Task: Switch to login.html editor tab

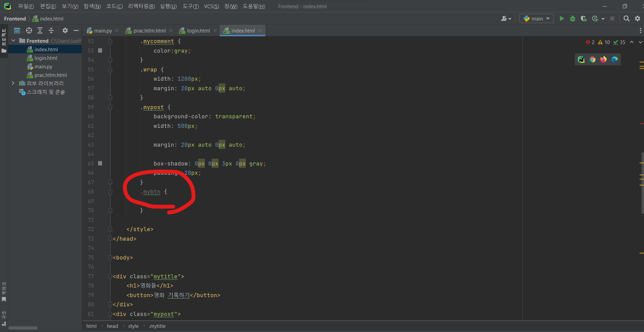Action: (x=198, y=30)
